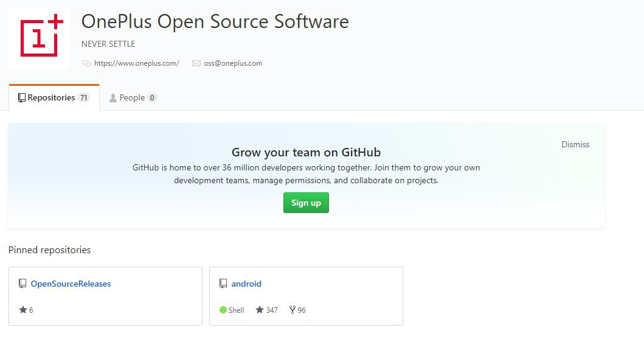
Task: Dismiss the Grow your team banner
Action: tap(575, 145)
